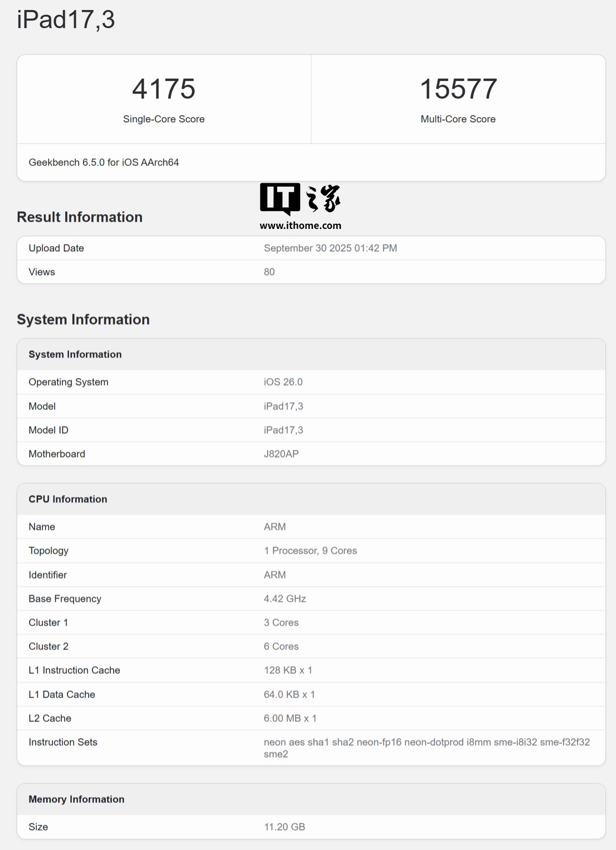Click the upload date value September 30 2025
616x850 pixels.
tap(330, 248)
